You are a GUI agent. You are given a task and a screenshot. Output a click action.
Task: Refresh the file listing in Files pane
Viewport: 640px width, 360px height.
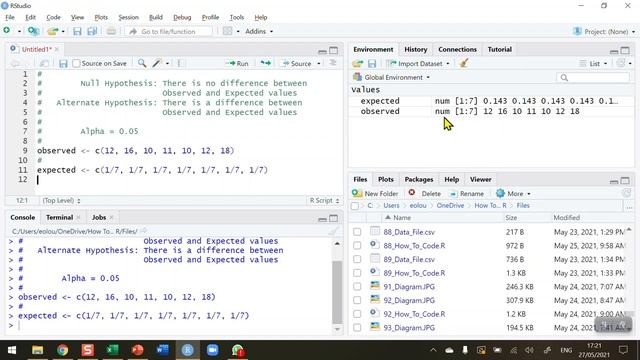[x=627, y=193]
